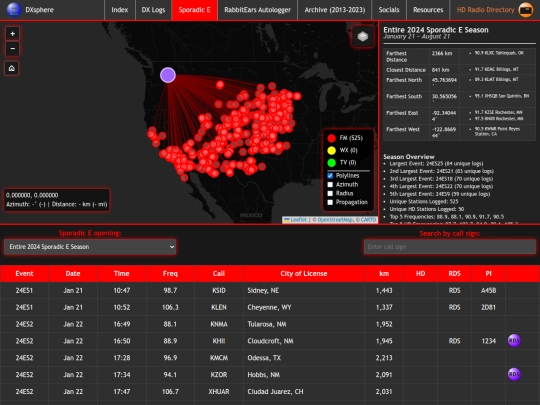
Task: Sort table by PI column
Action: pyautogui.click(x=488, y=273)
